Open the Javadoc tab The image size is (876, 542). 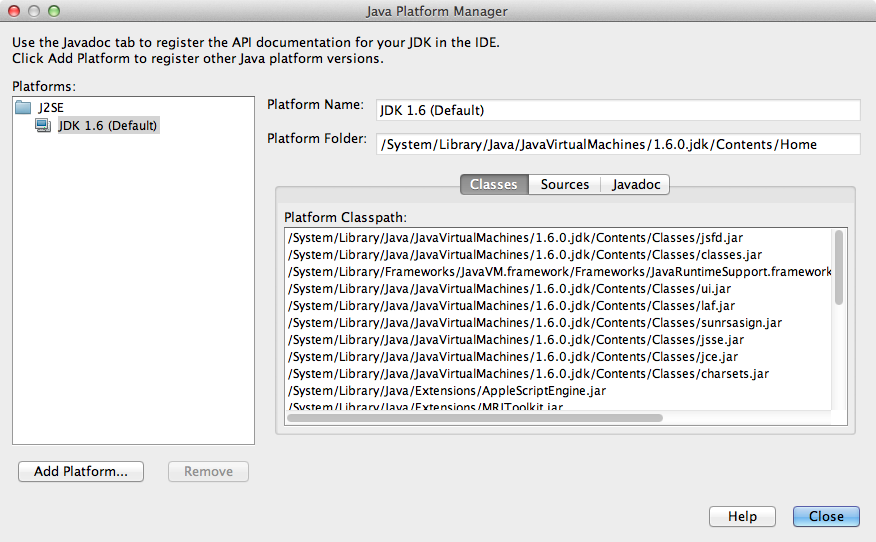point(636,184)
